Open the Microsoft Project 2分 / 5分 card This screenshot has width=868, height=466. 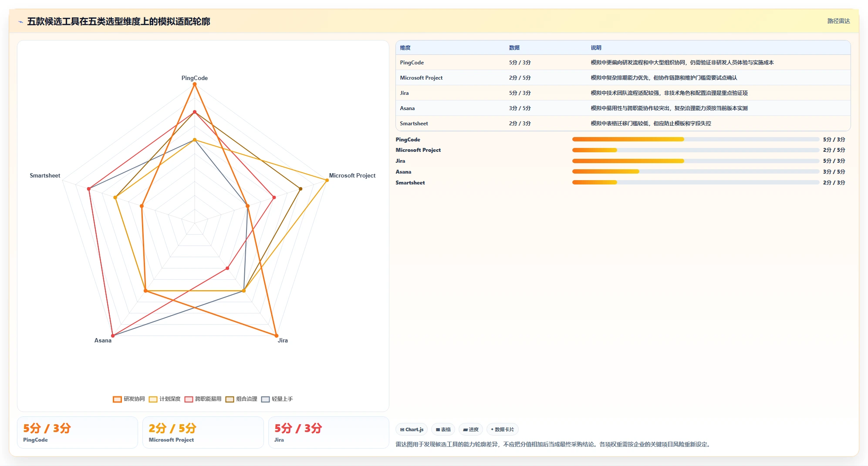click(203, 432)
